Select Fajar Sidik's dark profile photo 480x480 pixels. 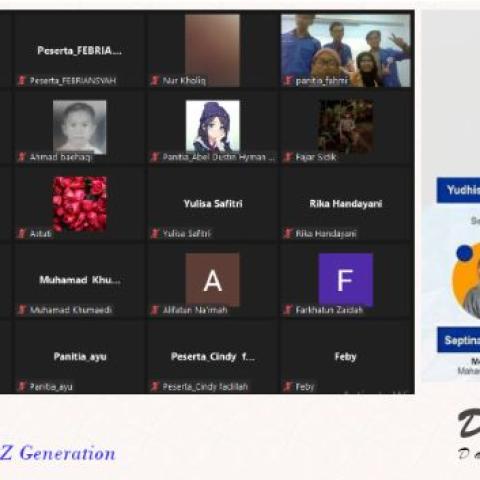[346, 127]
